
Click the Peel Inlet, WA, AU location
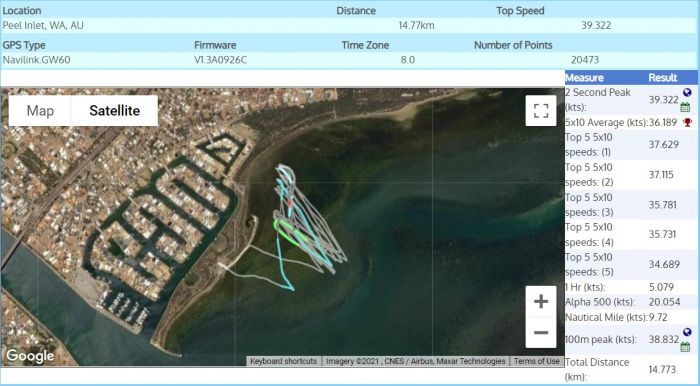(43, 25)
